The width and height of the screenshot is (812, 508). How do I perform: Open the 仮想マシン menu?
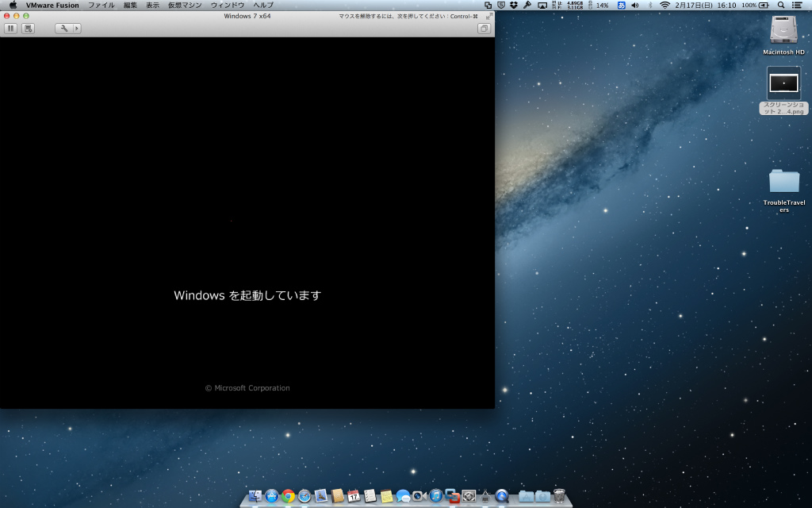(185, 6)
